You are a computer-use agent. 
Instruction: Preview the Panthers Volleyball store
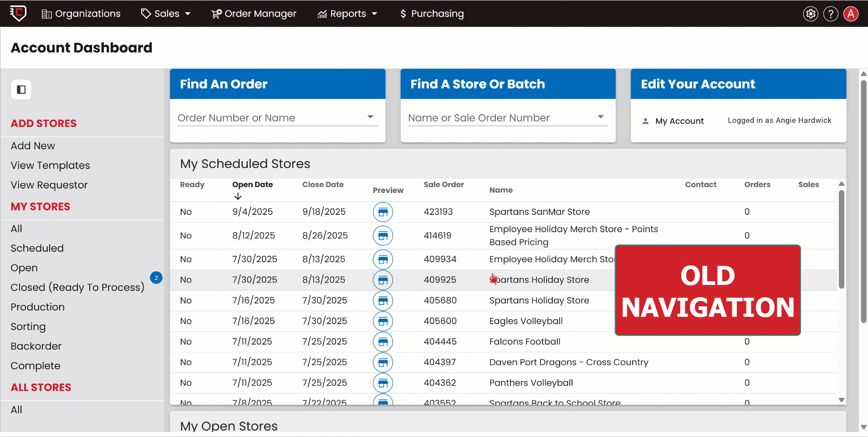[383, 383]
